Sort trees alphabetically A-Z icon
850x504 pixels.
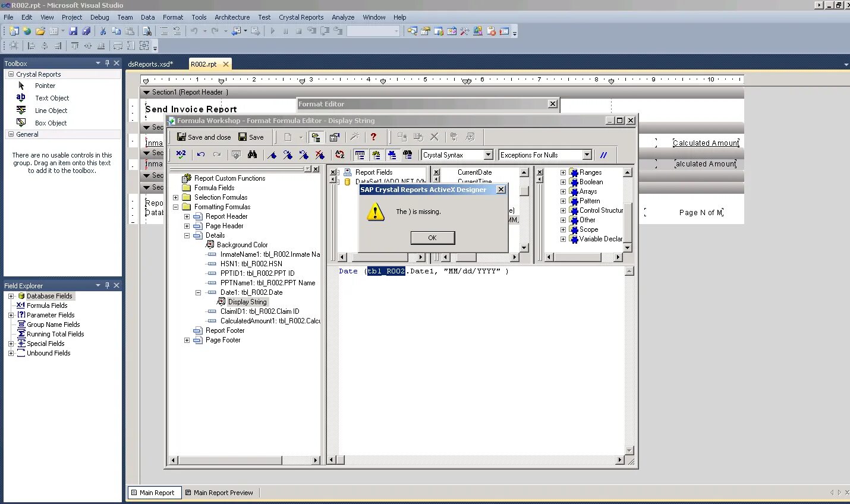[340, 155]
